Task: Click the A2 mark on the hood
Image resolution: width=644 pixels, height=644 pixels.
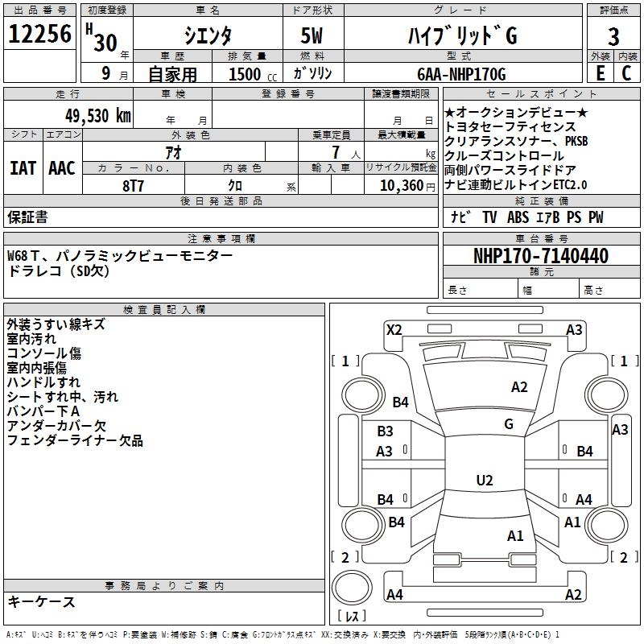Action: 519,387
